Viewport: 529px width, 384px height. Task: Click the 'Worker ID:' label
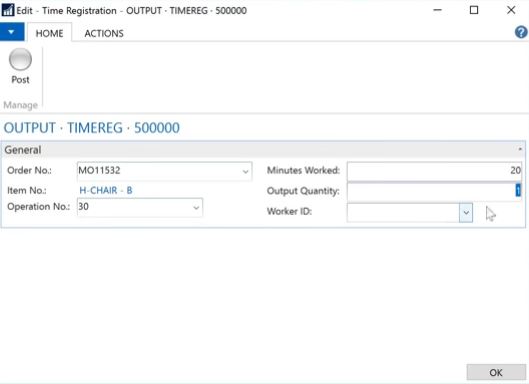coord(289,212)
